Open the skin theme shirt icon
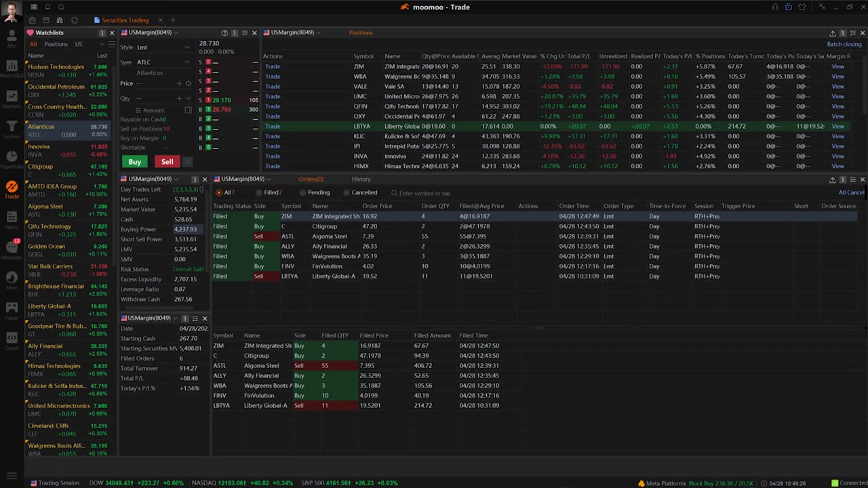The width and height of the screenshot is (868, 488). click(x=802, y=7)
